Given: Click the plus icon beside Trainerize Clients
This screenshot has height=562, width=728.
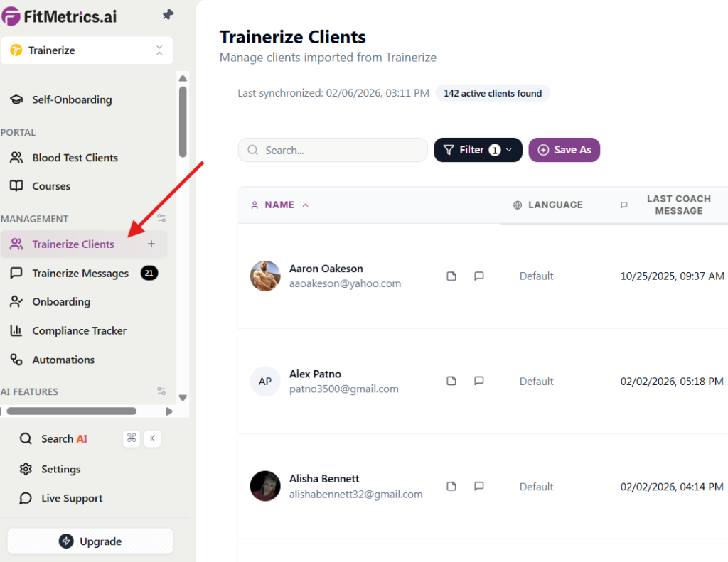Looking at the screenshot, I should pyautogui.click(x=151, y=244).
